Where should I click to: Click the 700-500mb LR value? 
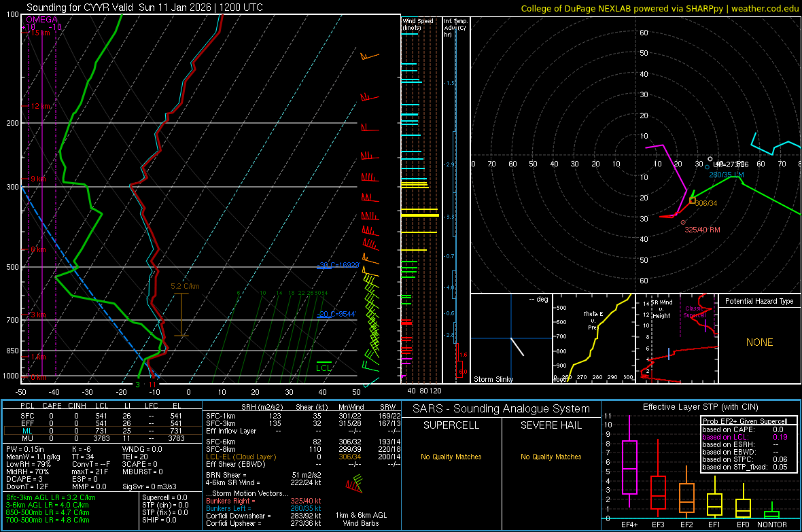click(x=48, y=520)
